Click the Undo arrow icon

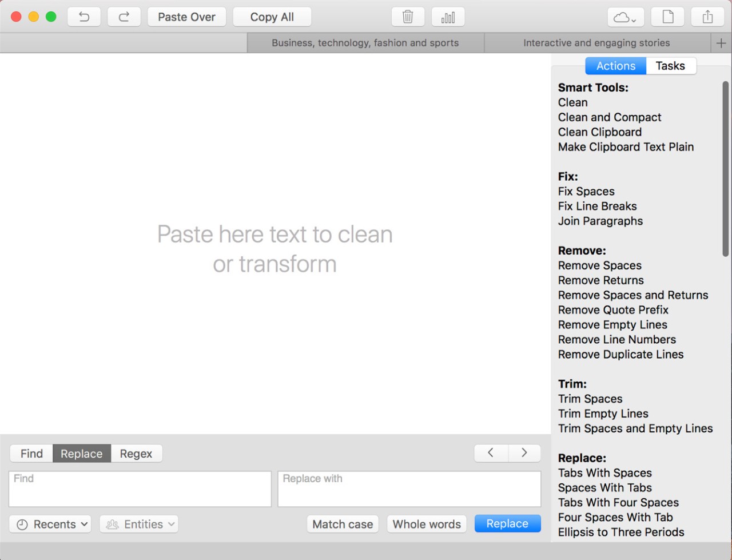click(x=83, y=17)
